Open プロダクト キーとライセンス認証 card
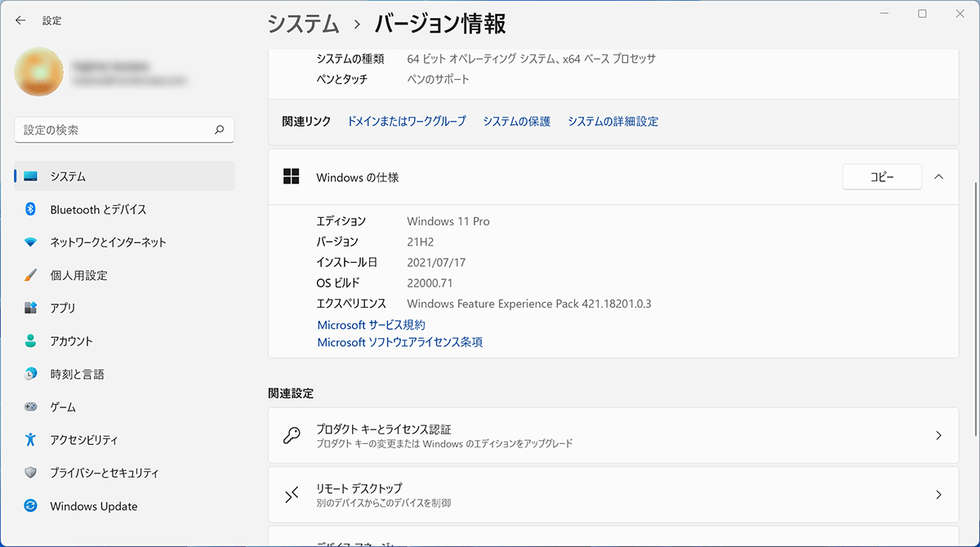Screen dimensions: 980x547 pos(613,436)
